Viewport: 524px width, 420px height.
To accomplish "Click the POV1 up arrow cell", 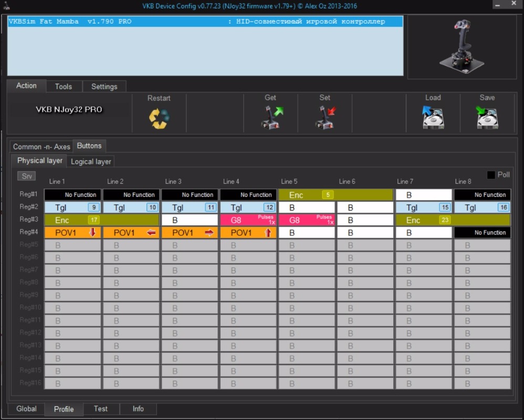I will (248, 233).
